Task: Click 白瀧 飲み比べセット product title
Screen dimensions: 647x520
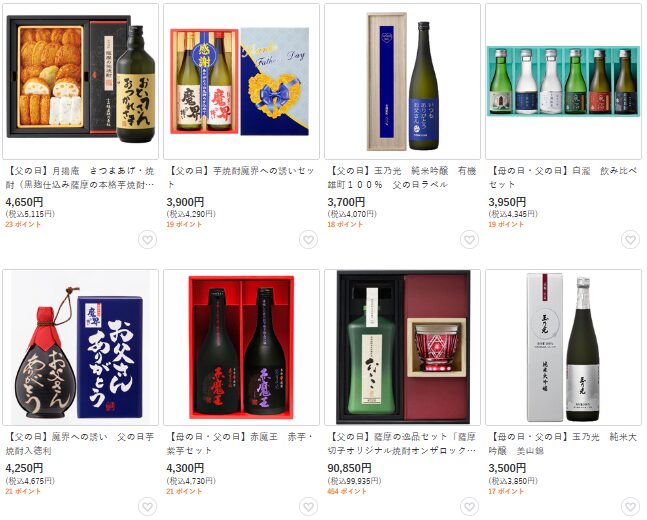Action: 563,177
